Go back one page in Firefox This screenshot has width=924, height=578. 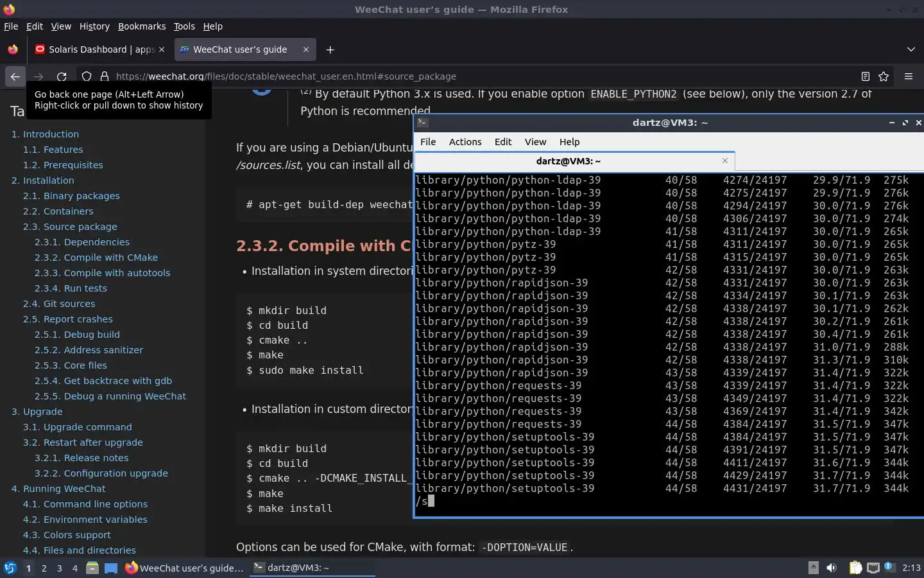pyautogui.click(x=15, y=76)
